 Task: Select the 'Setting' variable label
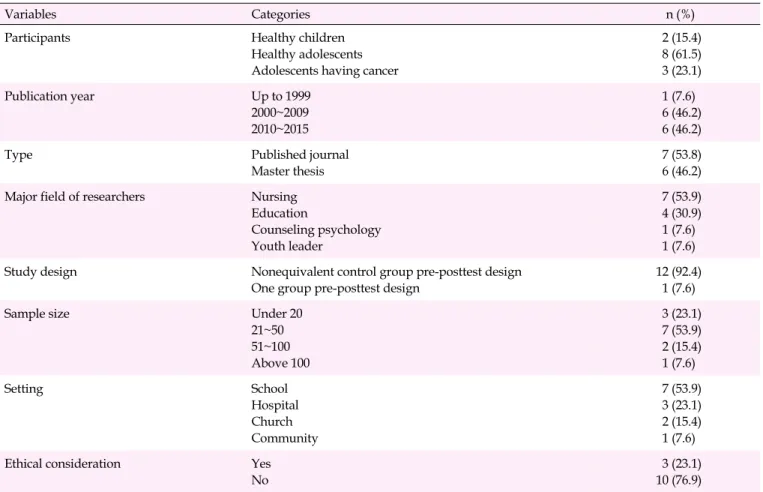pyautogui.click(x=23, y=389)
